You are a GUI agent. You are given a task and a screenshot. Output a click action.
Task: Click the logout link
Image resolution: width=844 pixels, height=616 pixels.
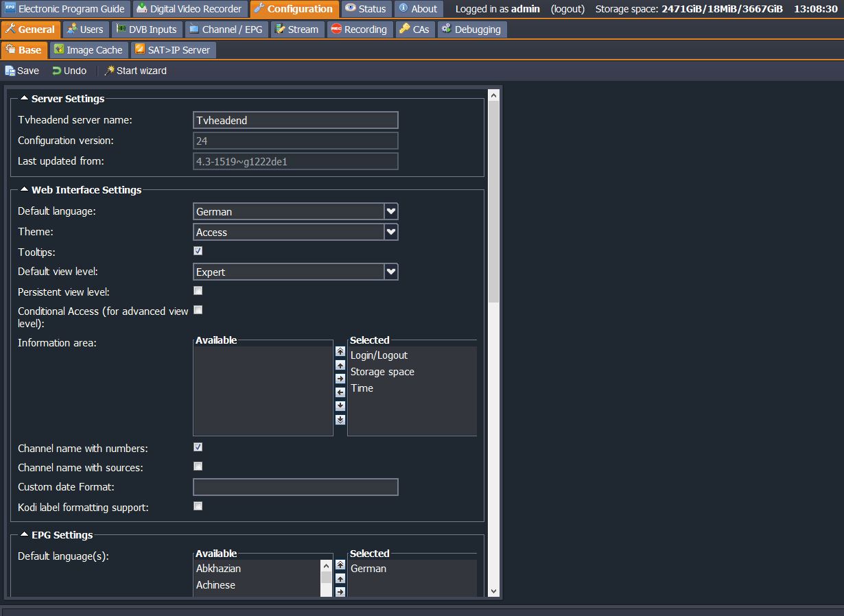click(x=567, y=9)
